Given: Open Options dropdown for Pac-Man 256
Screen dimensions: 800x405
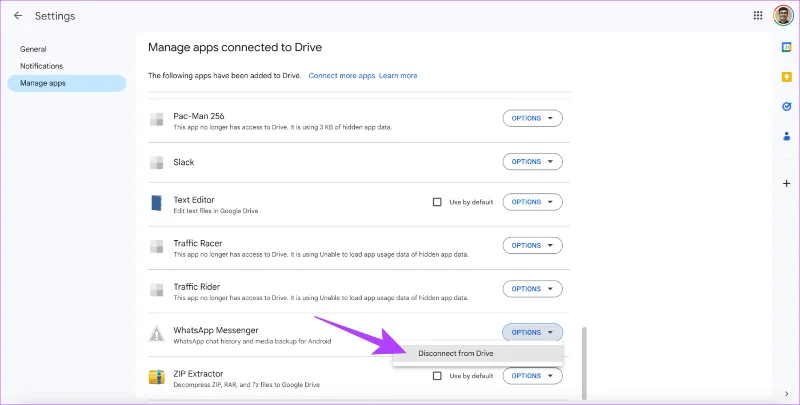Looking at the screenshot, I should [x=533, y=118].
